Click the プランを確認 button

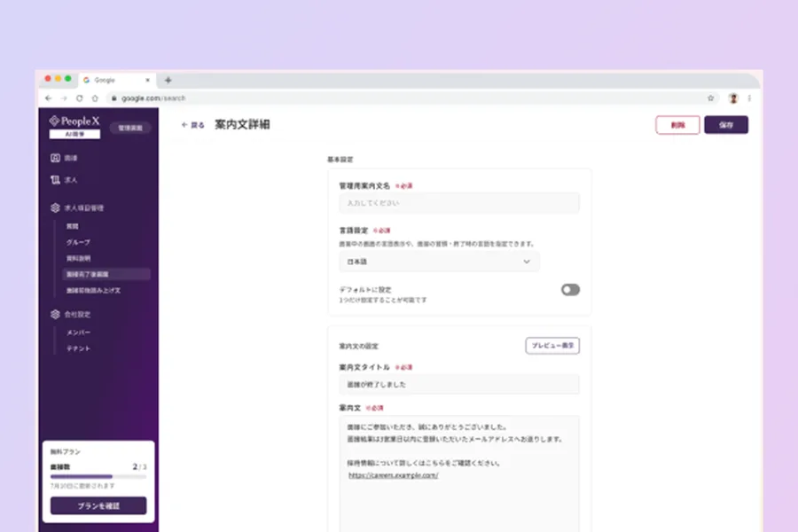[98, 506]
